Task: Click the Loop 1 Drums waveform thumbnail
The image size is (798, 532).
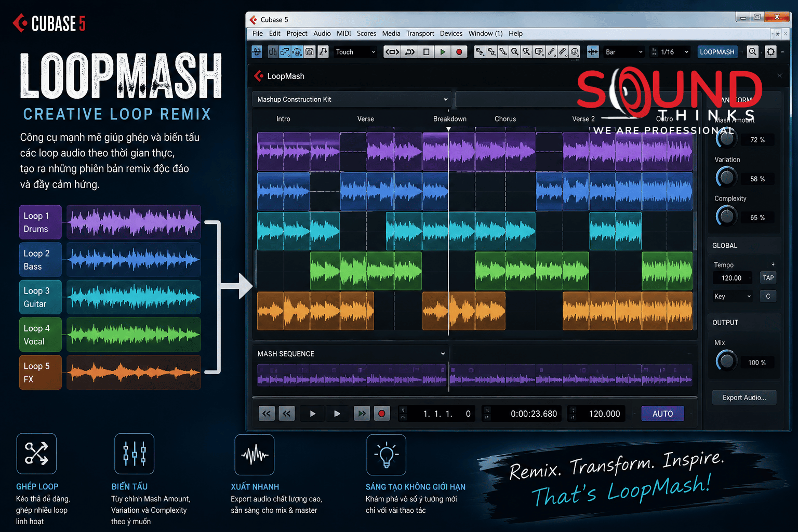Action: [x=134, y=222]
